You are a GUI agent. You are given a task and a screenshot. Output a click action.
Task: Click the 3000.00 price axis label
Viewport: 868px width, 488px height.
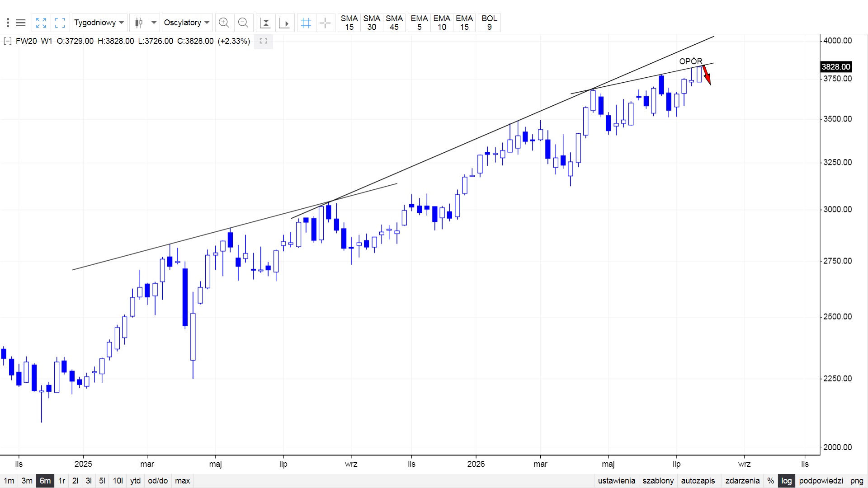pos(837,209)
